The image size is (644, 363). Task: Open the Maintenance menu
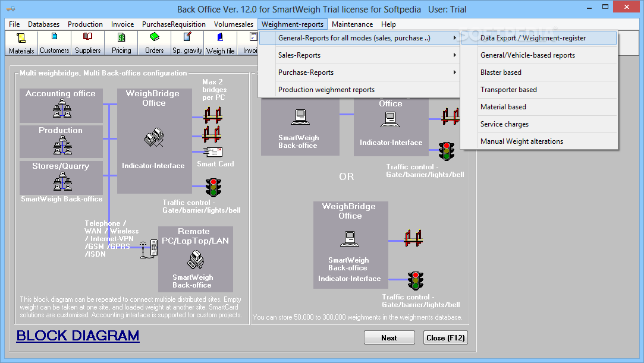click(x=353, y=24)
